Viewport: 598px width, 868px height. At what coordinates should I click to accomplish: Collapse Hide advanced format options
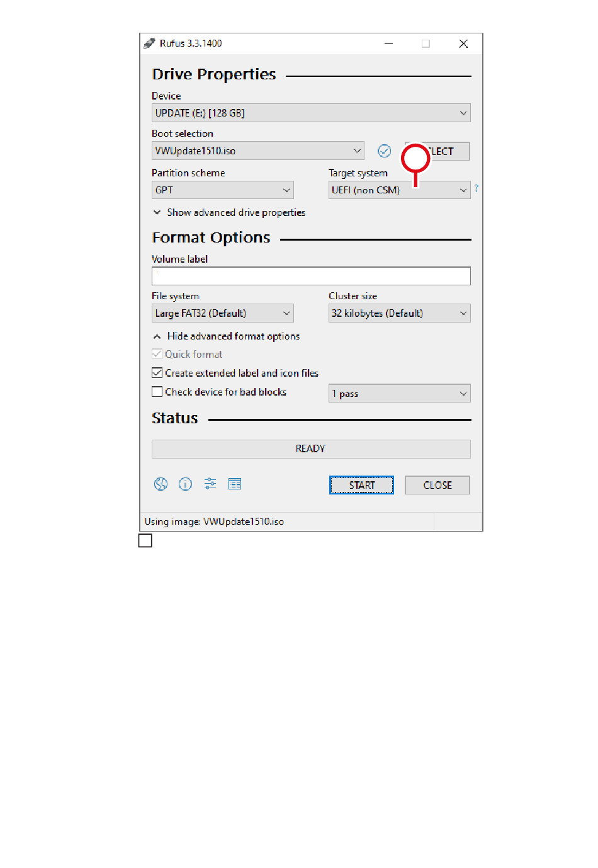pos(227,336)
